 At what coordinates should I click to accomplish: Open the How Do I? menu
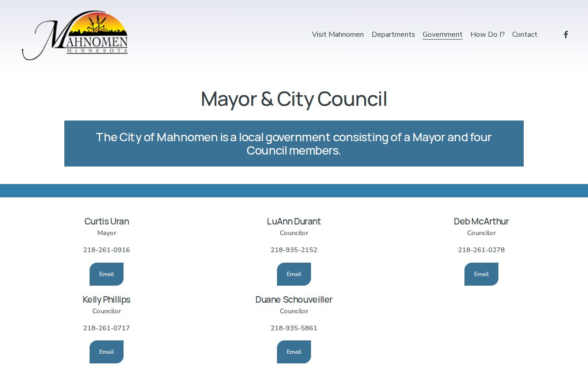(x=487, y=34)
